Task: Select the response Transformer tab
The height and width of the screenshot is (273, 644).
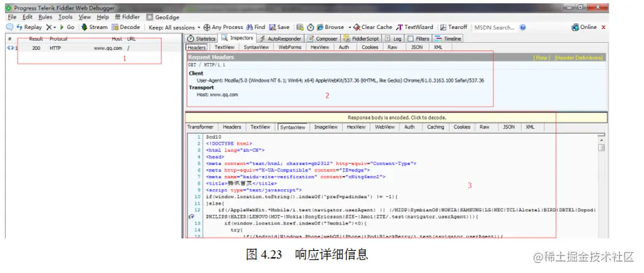Action: point(201,127)
